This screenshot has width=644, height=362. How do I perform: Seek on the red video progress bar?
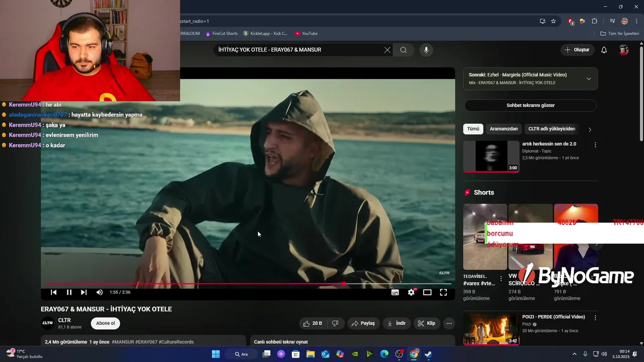click(x=248, y=284)
